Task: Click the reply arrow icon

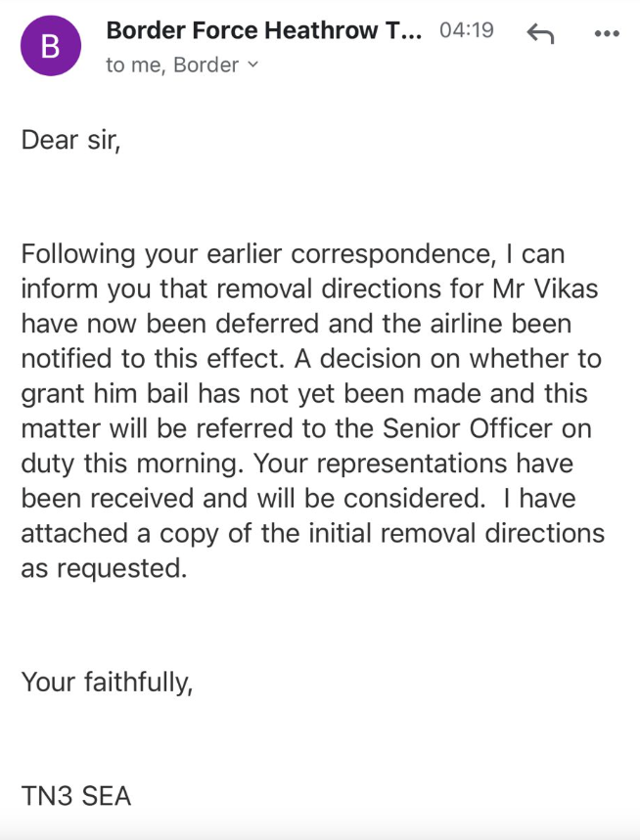Action: [x=540, y=32]
